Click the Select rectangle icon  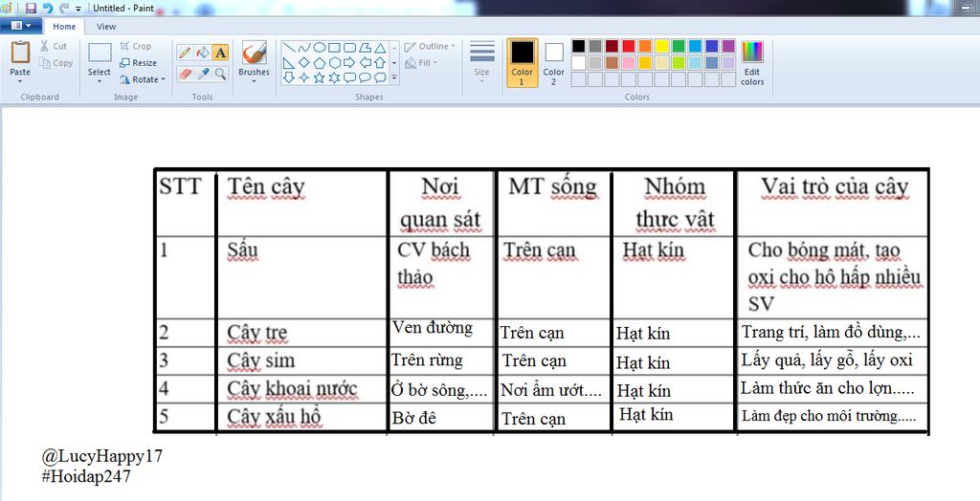(x=100, y=53)
